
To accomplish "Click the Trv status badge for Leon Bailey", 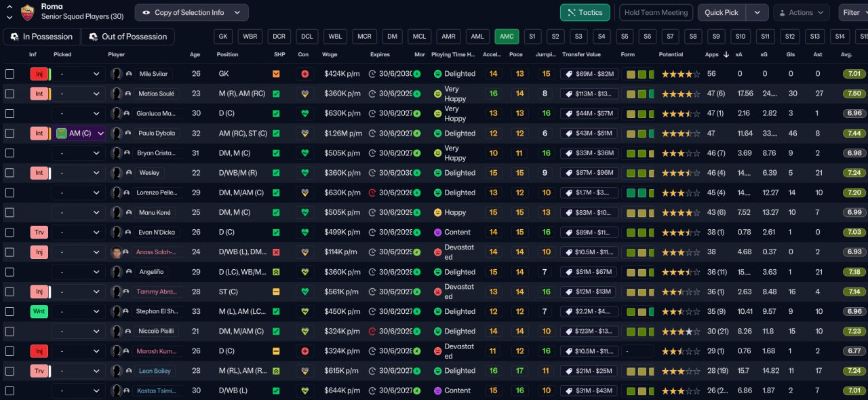I will coord(39,371).
